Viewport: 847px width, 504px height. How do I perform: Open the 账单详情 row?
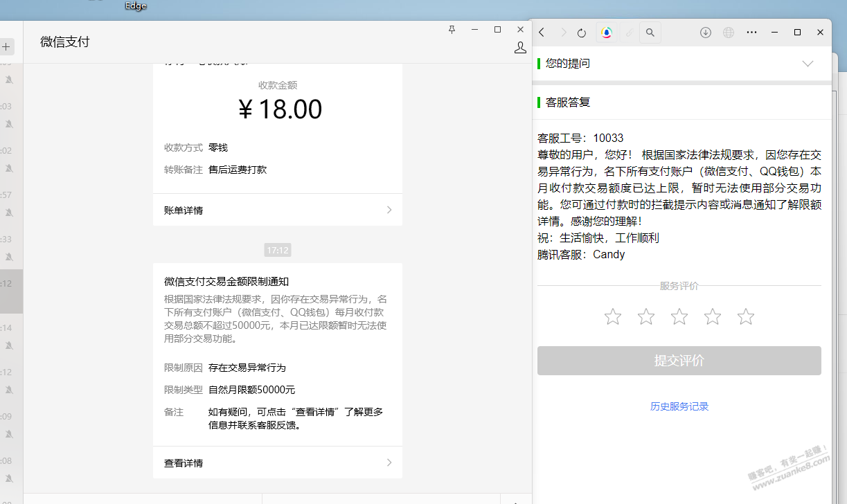click(278, 210)
